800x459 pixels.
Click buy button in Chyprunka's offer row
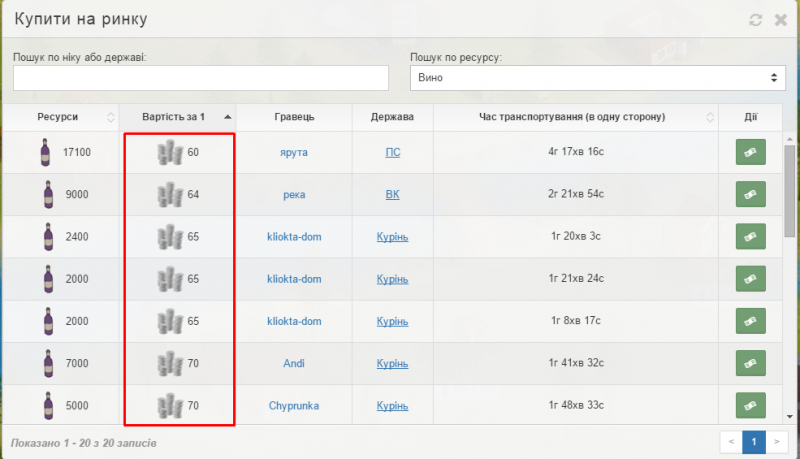point(750,406)
